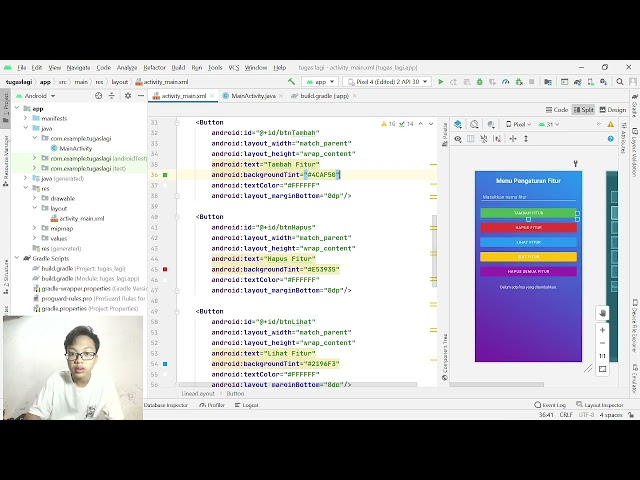Viewport: 640px width, 480px height.
Task: Click the Select Design Surface layers icon
Action: tap(458, 124)
